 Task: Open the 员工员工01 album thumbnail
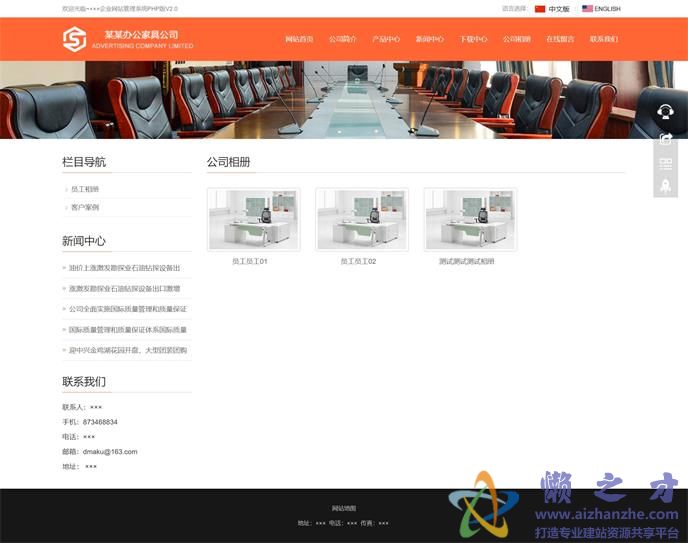(x=254, y=219)
